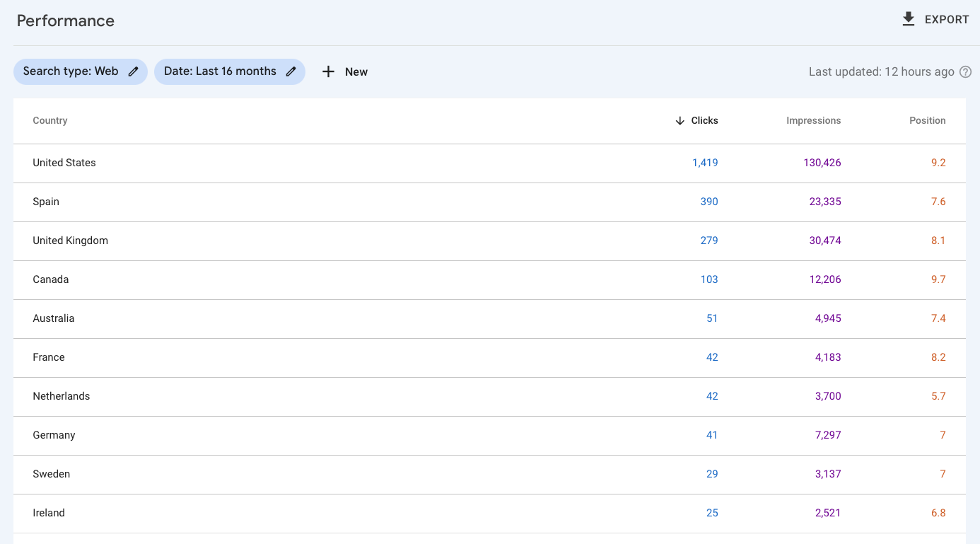Select the Germany country row
This screenshot has width=980, height=544.
[x=54, y=435]
